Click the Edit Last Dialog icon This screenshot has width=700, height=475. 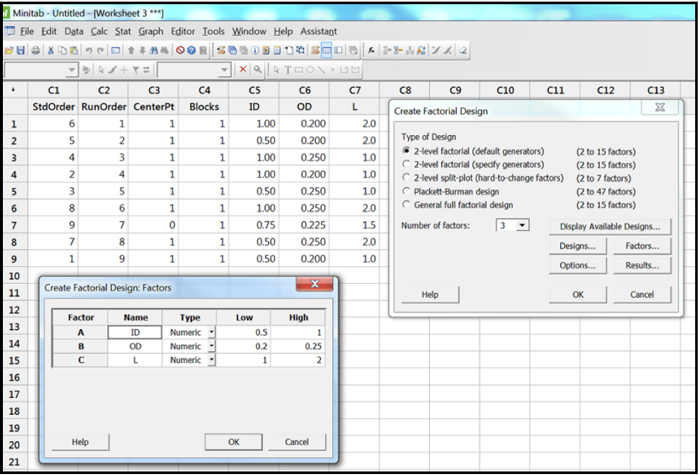[116, 50]
